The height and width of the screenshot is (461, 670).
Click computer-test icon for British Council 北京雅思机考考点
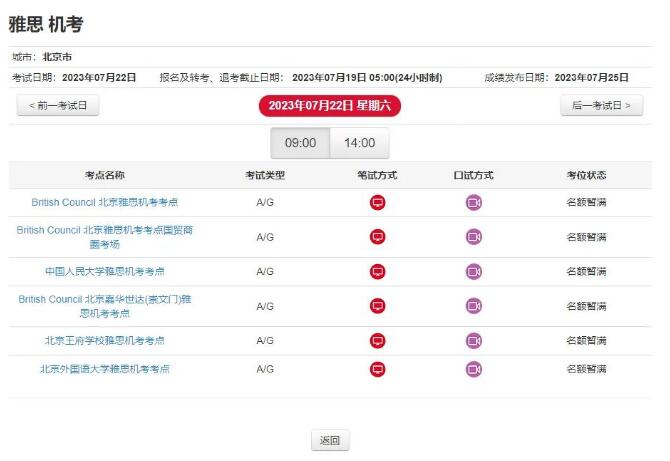[x=377, y=202]
